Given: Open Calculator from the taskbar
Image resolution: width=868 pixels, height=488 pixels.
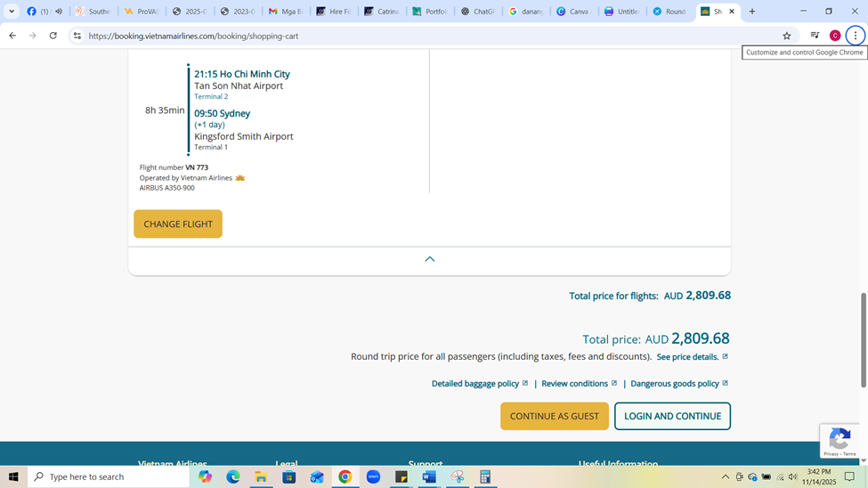Looking at the screenshot, I should (485, 476).
